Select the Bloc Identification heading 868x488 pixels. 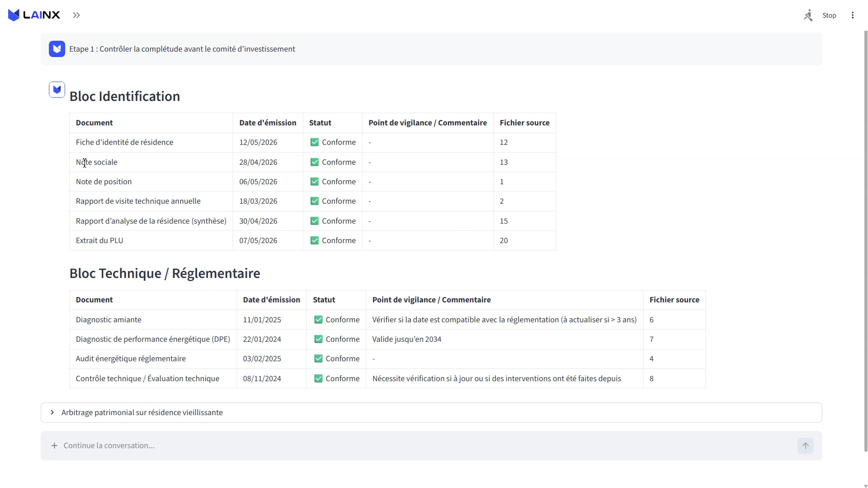click(124, 96)
